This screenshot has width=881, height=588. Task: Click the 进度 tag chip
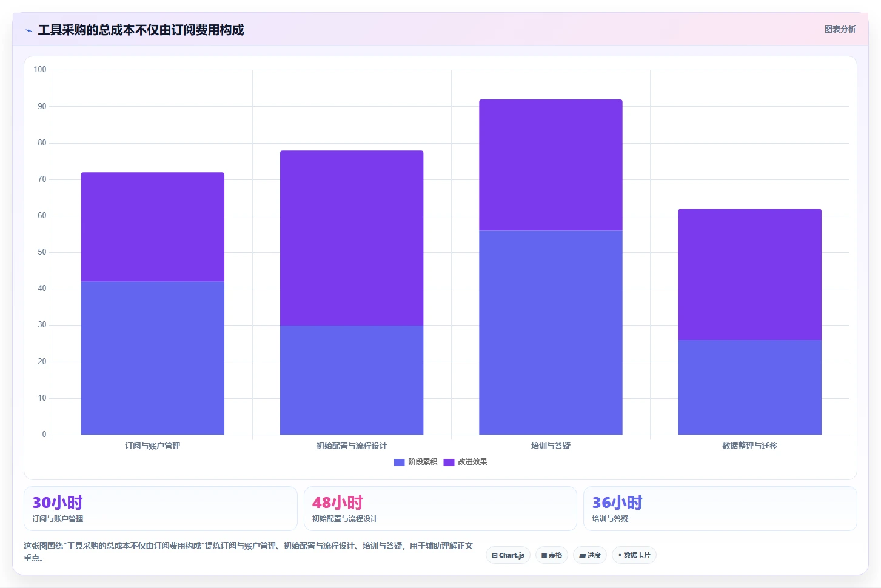click(x=590, y=555)
